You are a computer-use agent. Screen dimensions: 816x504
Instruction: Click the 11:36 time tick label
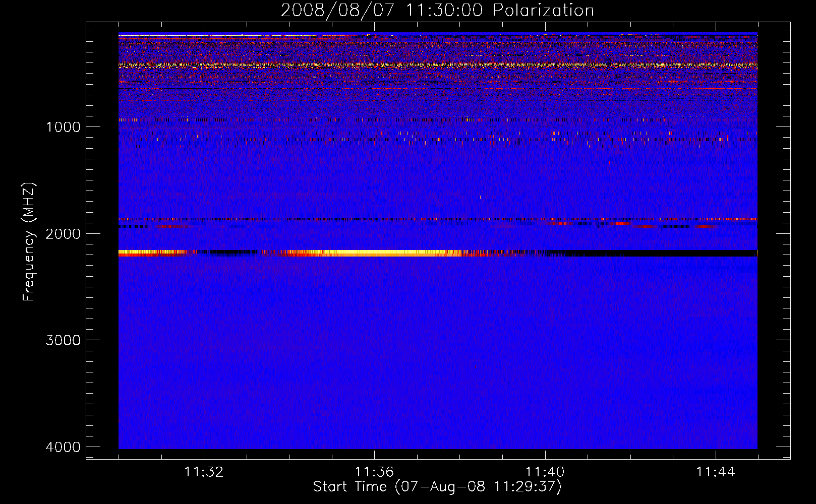click(374, 472)
